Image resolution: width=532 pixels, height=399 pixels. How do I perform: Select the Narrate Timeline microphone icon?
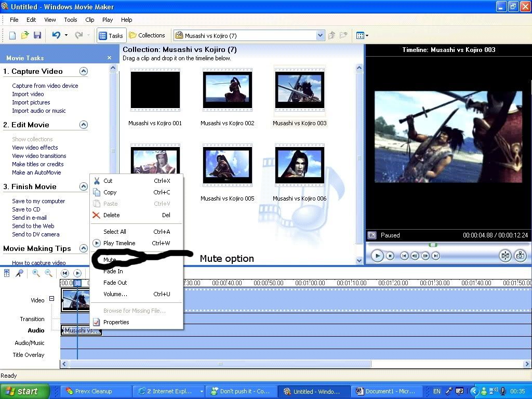click(x=19, y=273)
